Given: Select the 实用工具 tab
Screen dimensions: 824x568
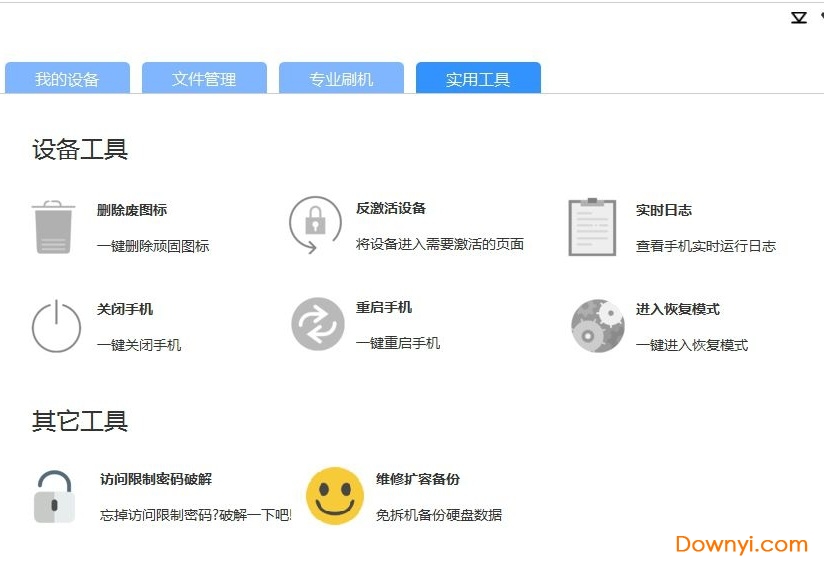Looking at the screenshot, I should [478, 79].
